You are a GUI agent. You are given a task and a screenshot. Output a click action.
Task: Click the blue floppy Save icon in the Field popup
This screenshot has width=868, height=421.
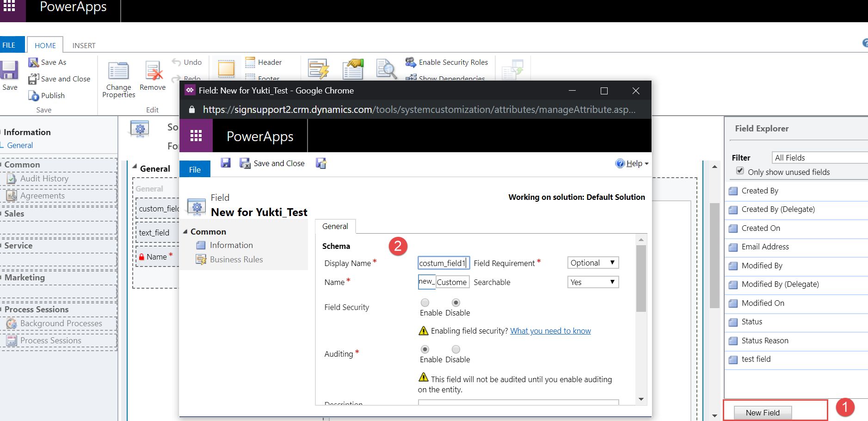coord(226,163)
